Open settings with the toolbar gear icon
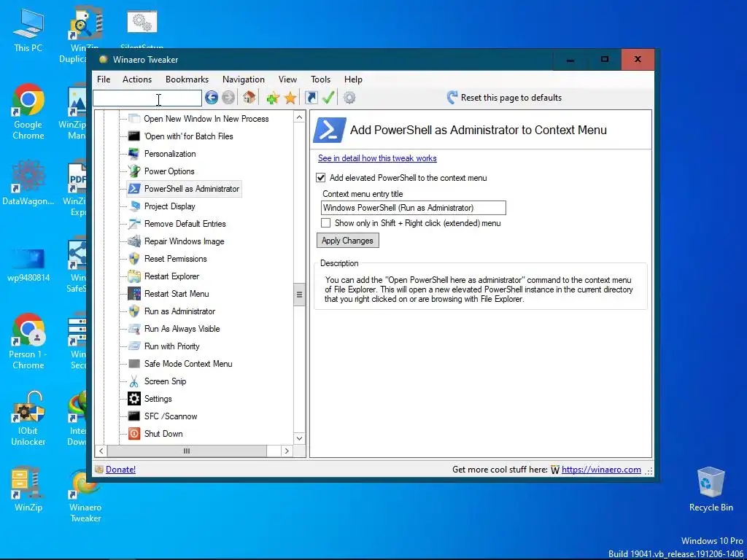The image size is (747, 560). [x=349, y=98]
